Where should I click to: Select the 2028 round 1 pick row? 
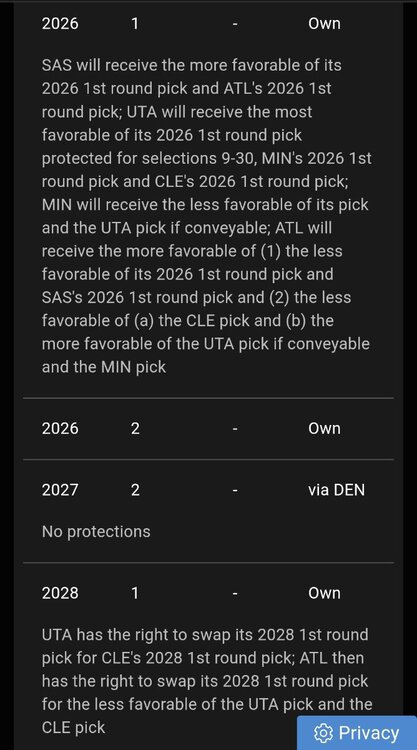point(208,593)
